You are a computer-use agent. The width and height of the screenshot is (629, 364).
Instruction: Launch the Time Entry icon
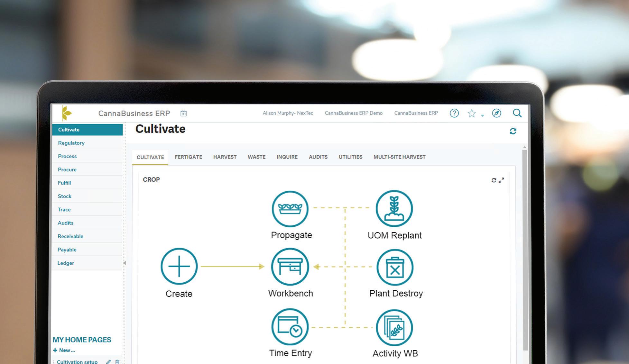[x=290, y=327]
